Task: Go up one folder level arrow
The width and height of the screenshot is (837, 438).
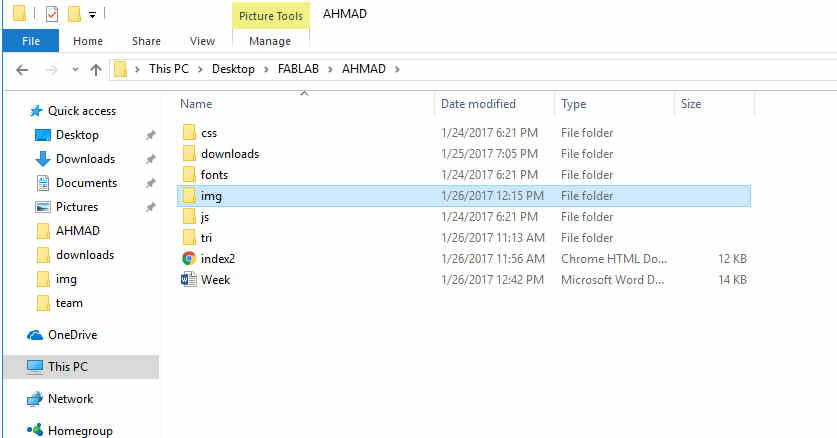Action: pos(96,70)
